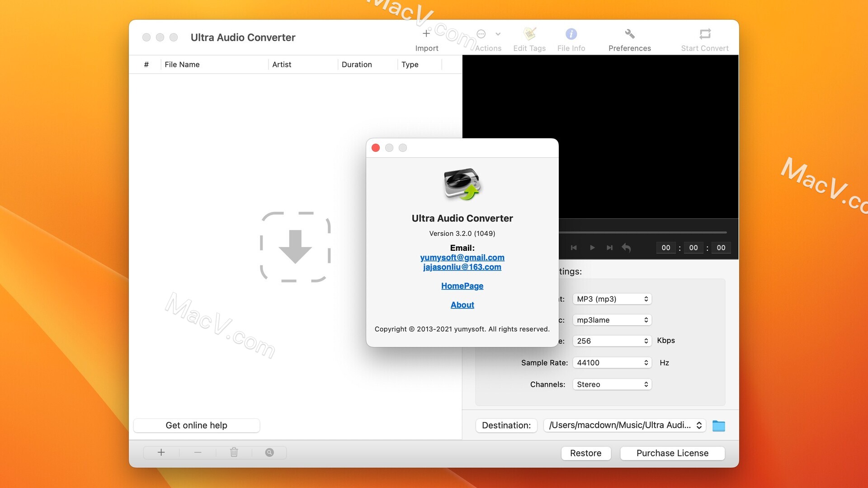The image size is (868, 488).
Task: Sort by the Duration column header
Action: [368, 65]
